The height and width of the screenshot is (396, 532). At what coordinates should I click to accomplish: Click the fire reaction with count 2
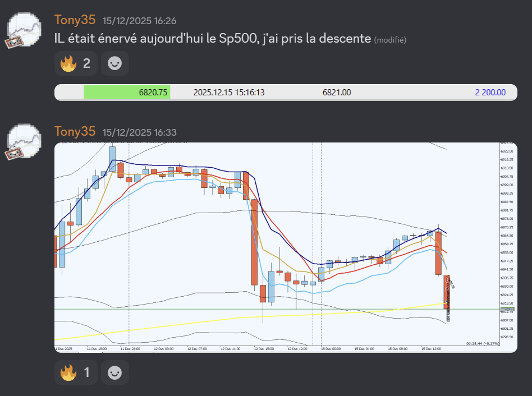(76, 63)
